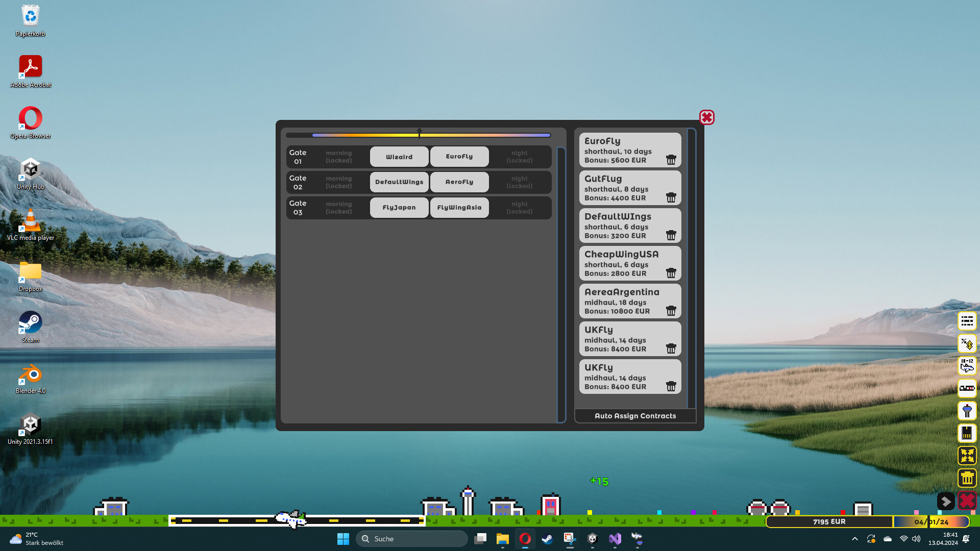Click the fast-forward arrow above the money display
This screenshot has height=551, width=980.
pyautogui.click(x=947, y=502)
